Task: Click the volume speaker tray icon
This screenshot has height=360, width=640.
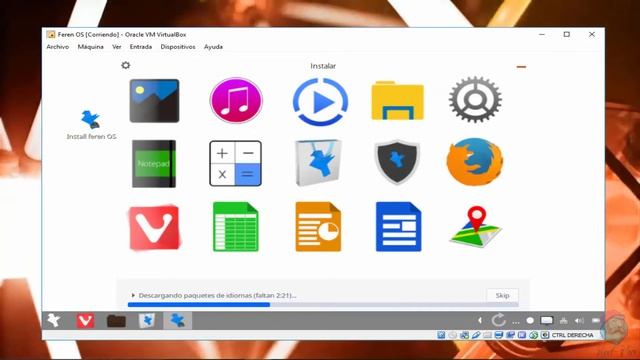Action: point(579,321)
